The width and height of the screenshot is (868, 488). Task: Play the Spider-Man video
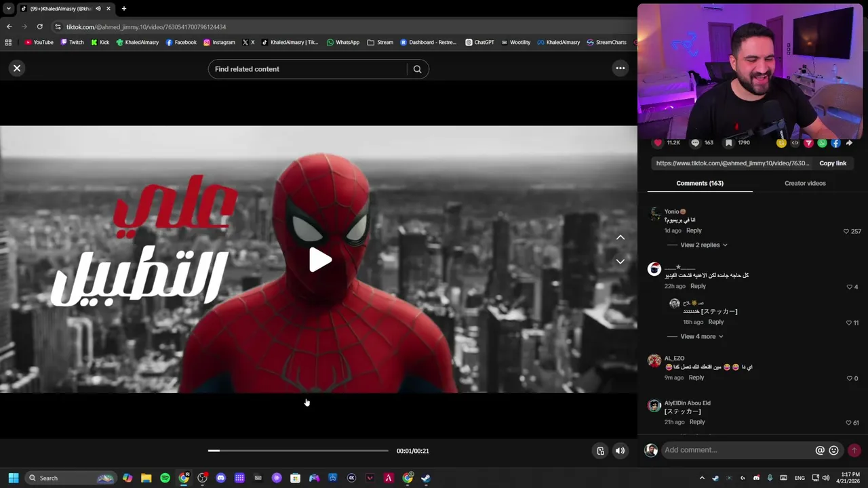[x=319, y=260]
